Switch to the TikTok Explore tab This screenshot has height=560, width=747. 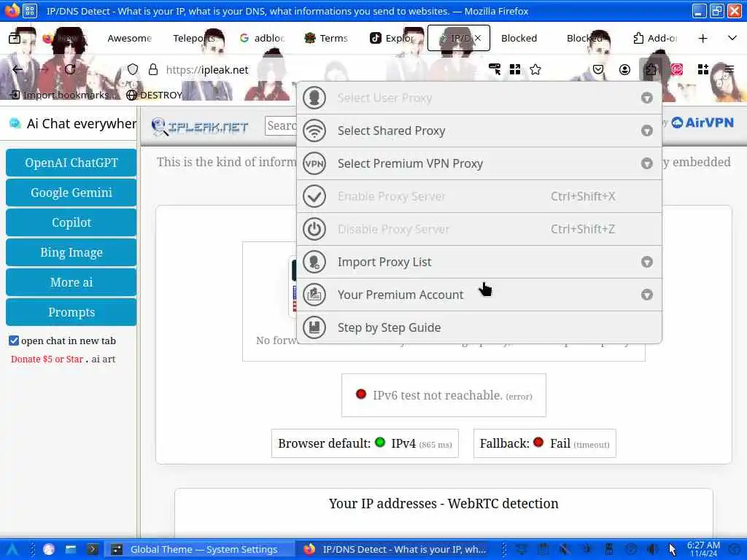393,38
